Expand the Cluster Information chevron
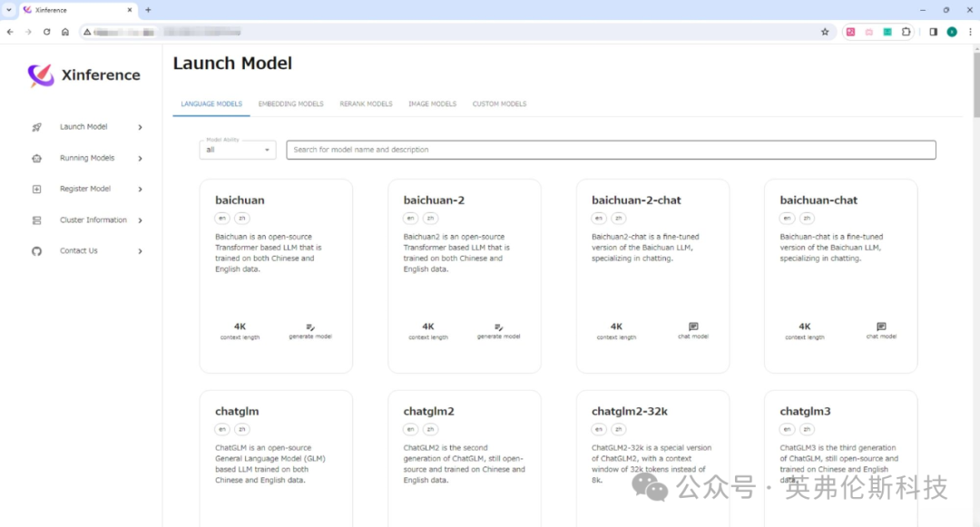 pyautogui.click(x=140, y=220)
